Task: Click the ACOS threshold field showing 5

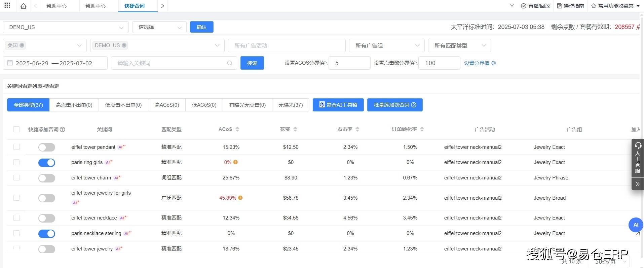Action: 349,63
